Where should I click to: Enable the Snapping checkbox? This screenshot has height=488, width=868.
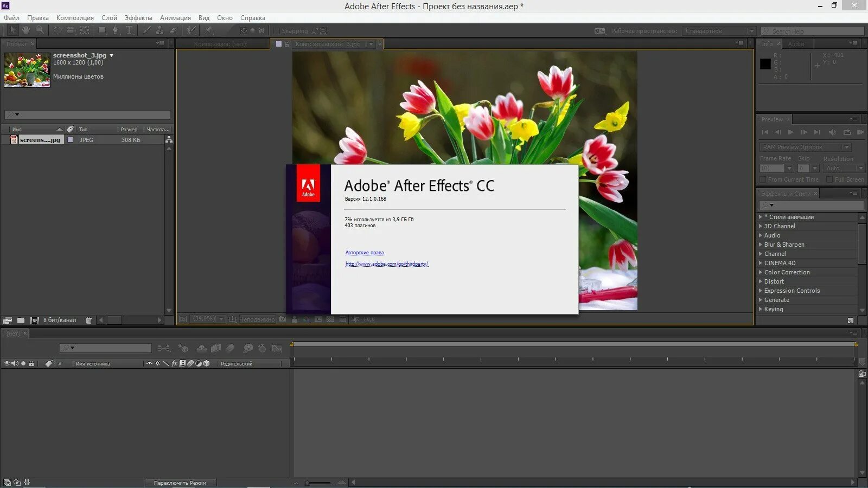coord(276,31)
